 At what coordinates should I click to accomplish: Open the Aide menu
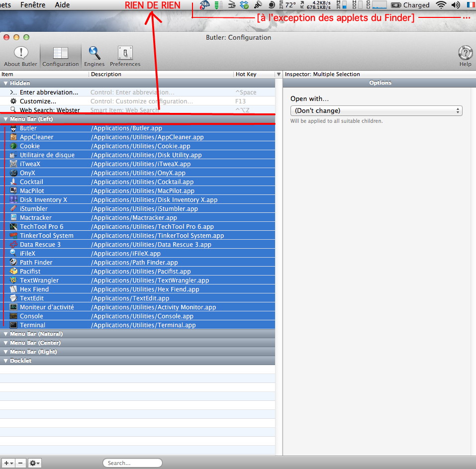point(62,5)
